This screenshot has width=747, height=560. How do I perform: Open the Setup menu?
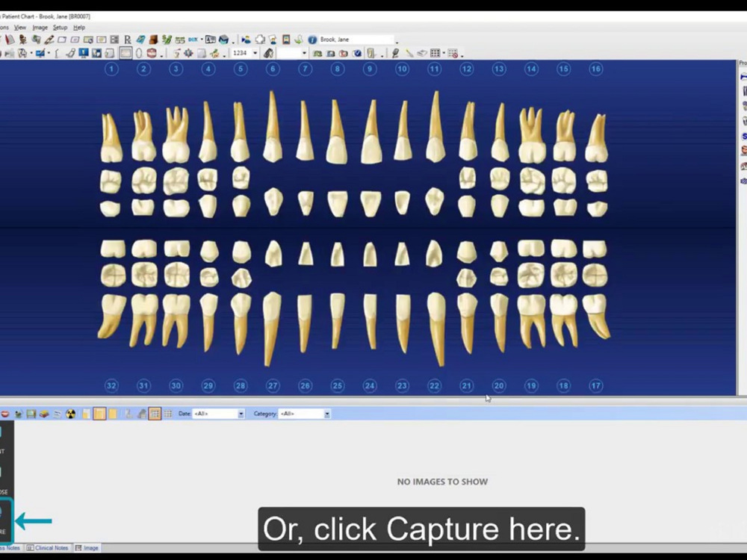tap(60, 28)
